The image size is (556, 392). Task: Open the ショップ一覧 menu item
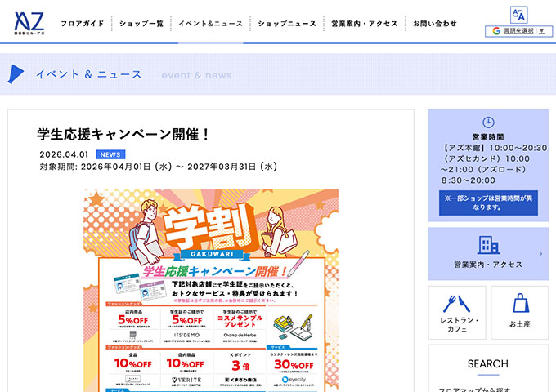click(141, 24)
